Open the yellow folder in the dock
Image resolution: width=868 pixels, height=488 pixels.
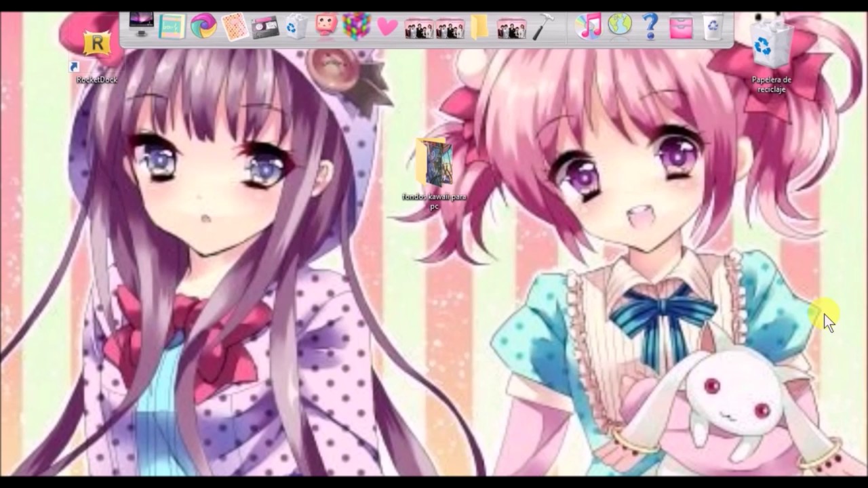click(x=479, y=27)
